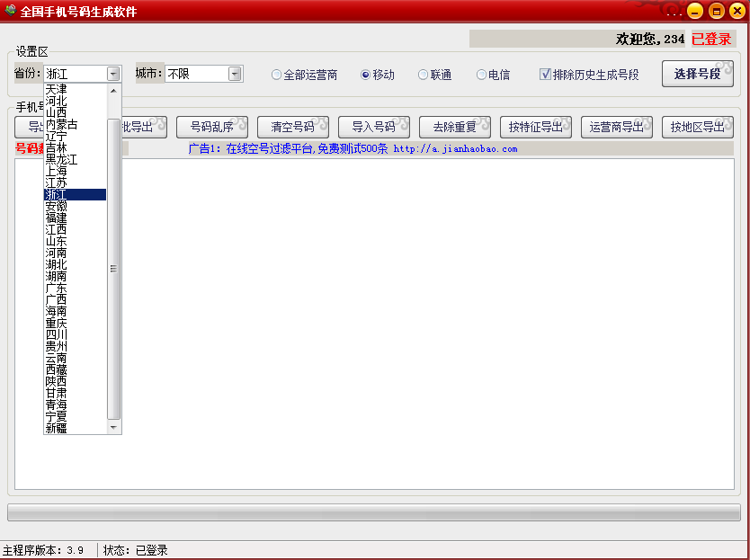Choose 福建 in province dropdown

76,218
